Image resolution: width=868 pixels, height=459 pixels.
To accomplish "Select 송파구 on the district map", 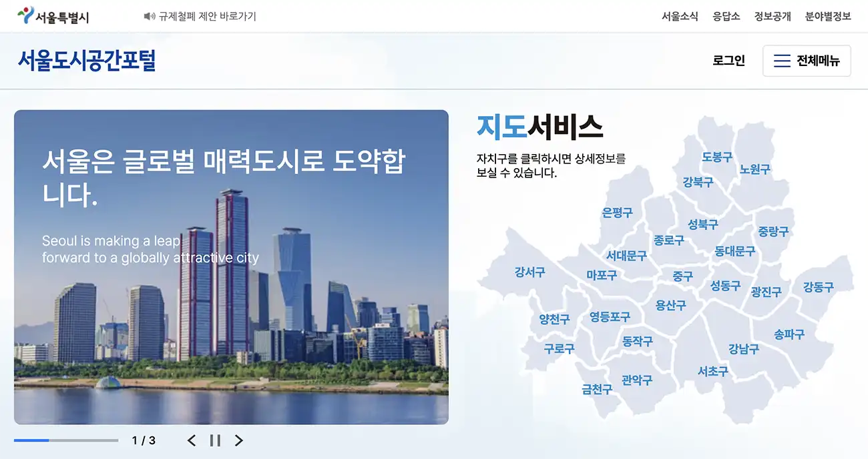I will (x=790, y=334).
